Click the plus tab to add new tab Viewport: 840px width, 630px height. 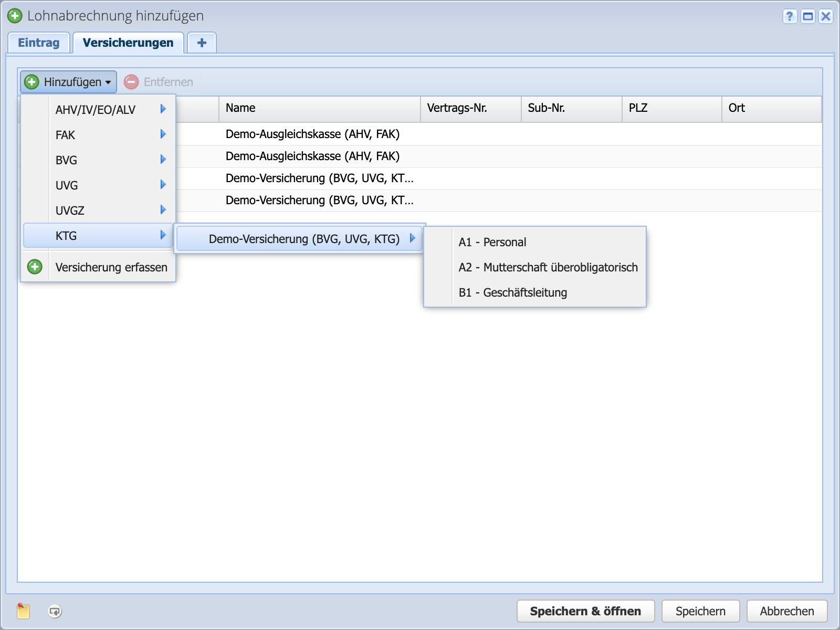tap(202, 43)
